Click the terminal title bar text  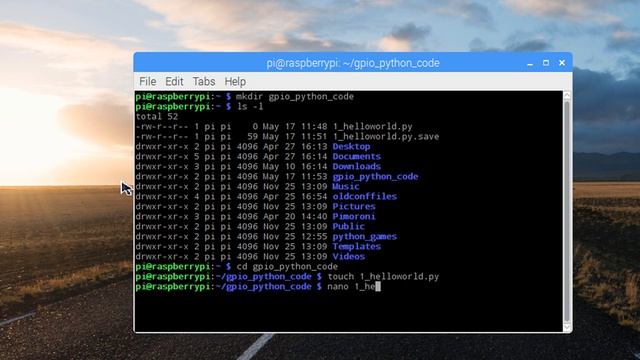[353, 63]
